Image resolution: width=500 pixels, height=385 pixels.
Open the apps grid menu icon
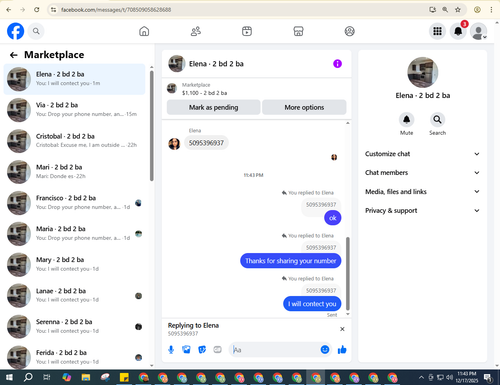coord(437,31)
